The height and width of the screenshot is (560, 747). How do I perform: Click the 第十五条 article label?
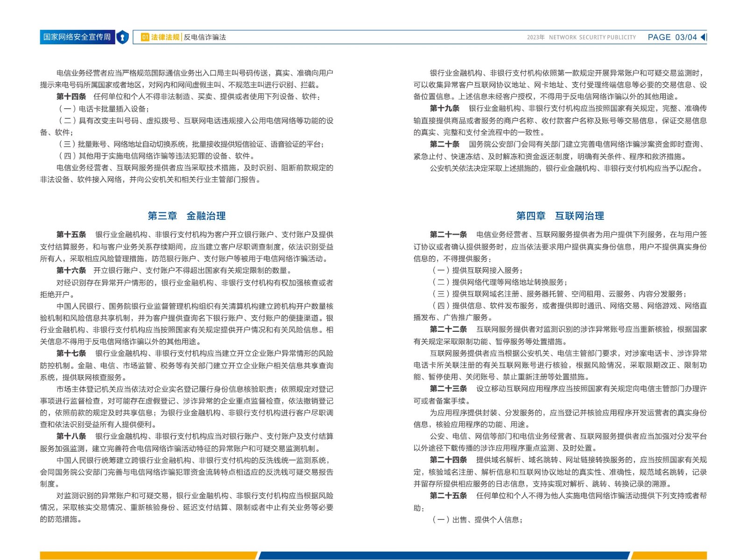coord(71,235)
